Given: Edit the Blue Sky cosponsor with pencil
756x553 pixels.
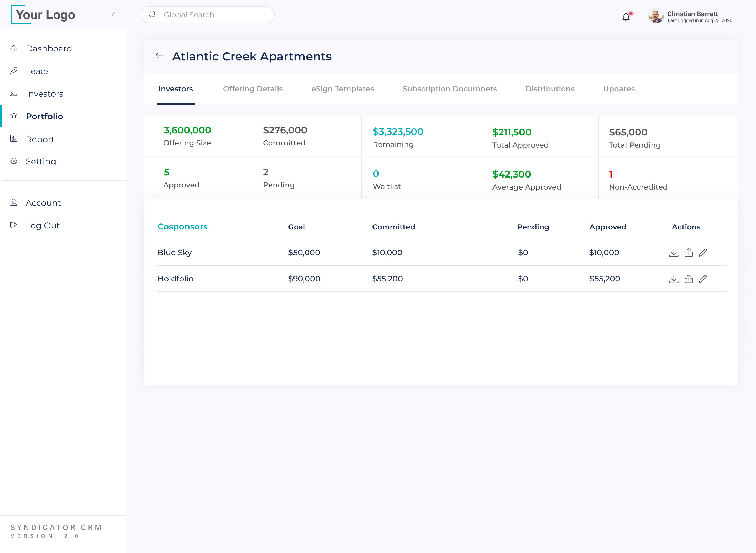Looking at the screenshot, I should tap(703, 253).
